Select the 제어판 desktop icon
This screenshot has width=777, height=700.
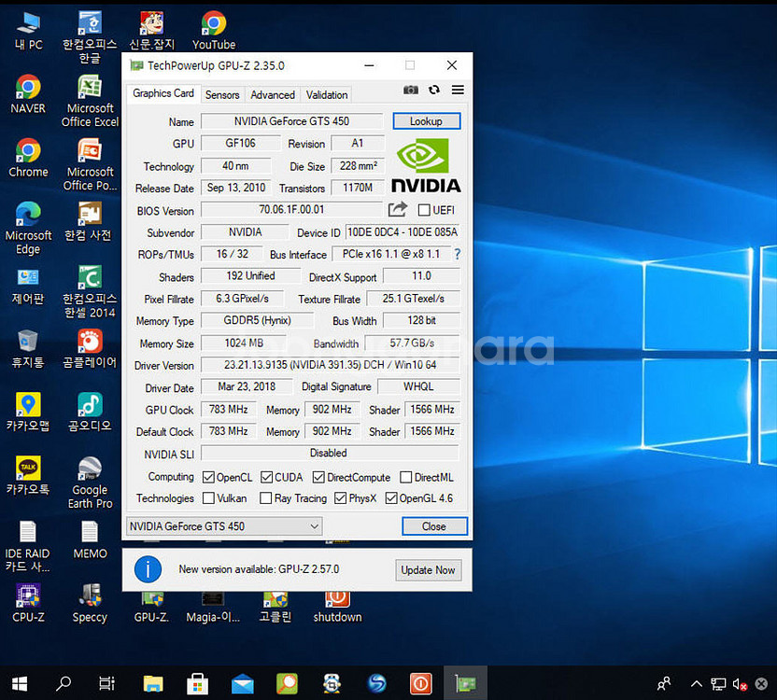tap(28, 286)
